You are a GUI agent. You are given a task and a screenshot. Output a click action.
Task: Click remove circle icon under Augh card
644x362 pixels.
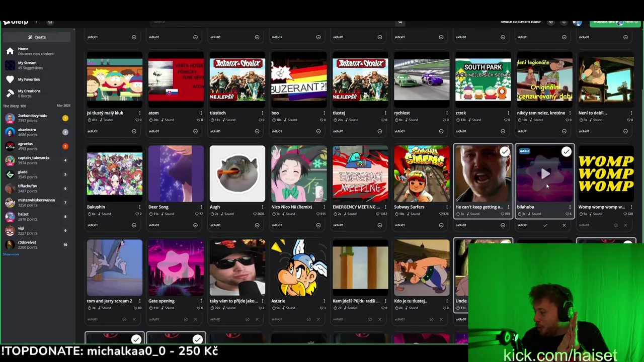click(257, 225)
